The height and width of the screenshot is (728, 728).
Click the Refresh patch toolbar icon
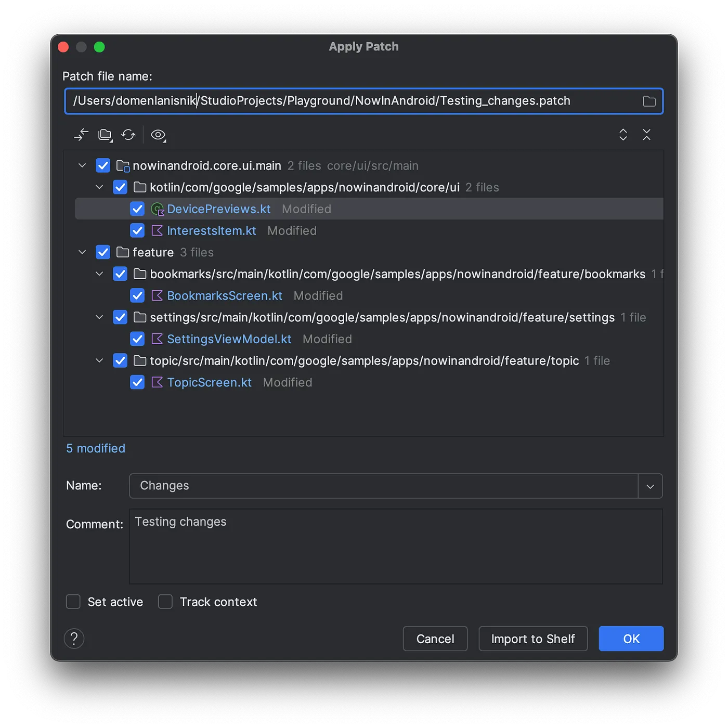128,135
